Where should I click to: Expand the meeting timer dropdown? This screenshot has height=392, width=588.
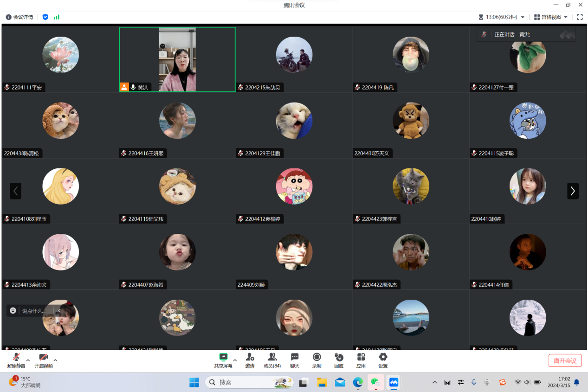tap(523, 17)
